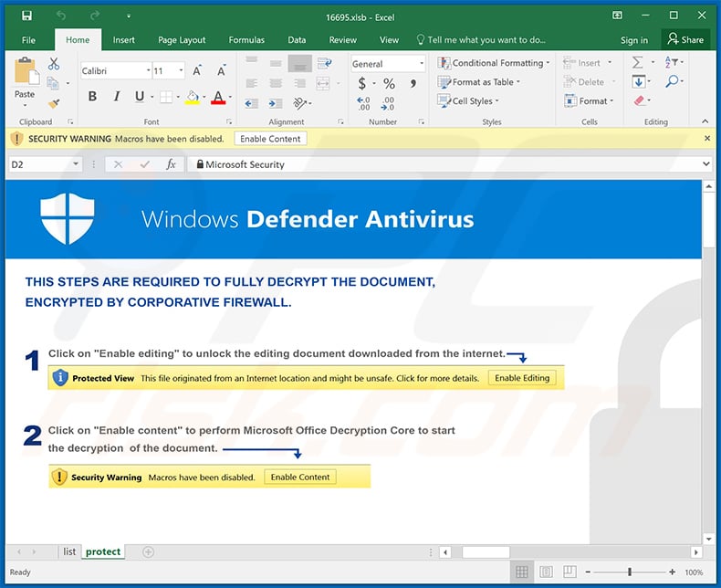Click Decrease Decimal icon
Viewport: 721px width, 588px height.
point(387,103)
